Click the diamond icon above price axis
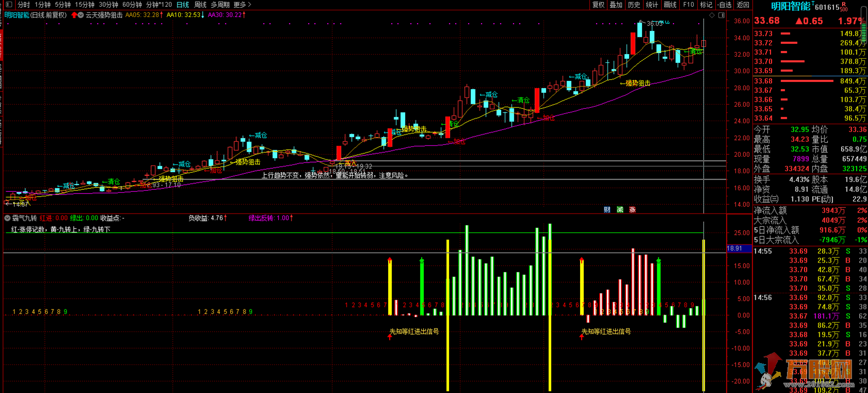Viewport: 868px width, 393px height. pyautogui.click(x=712, y=15)
